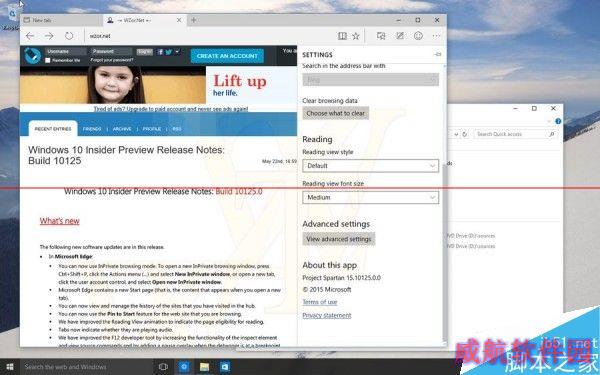Tick the Remember Me checkbox

[x=48, y=60]
